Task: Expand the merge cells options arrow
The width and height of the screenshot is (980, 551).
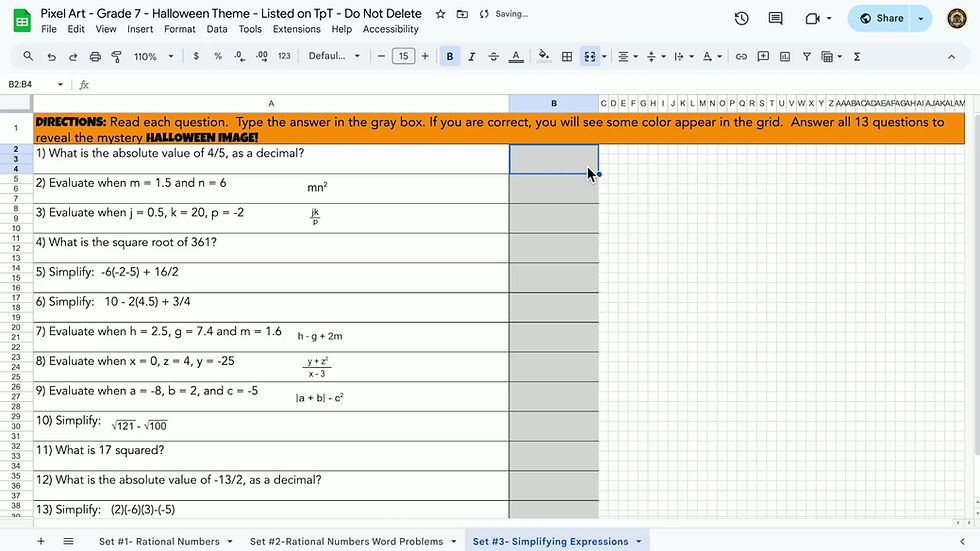Action: click(604, 56)
